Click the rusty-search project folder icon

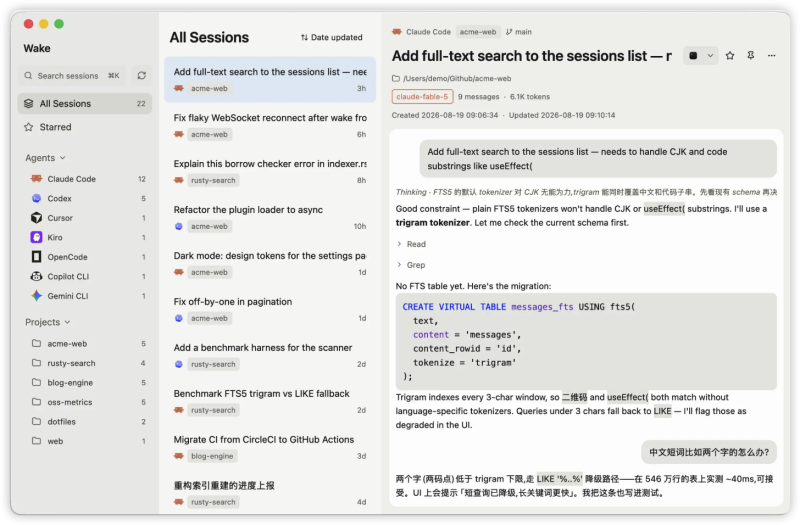pos(36,363)
